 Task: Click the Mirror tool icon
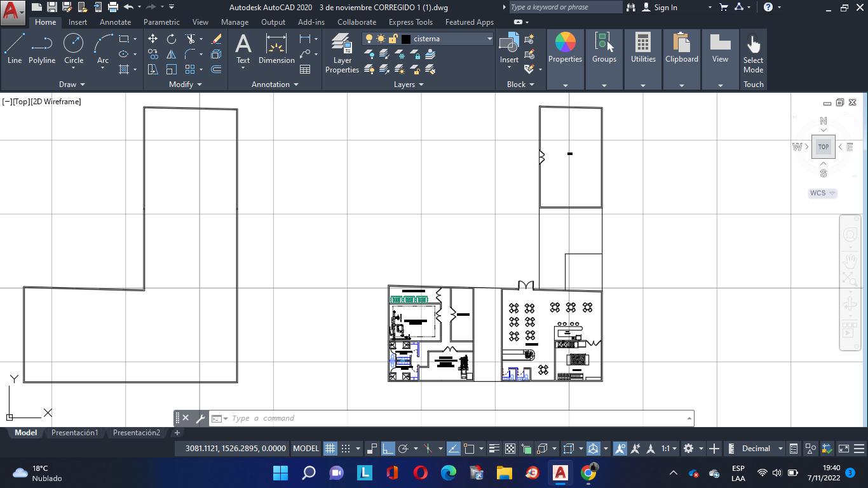pos(172,55)
